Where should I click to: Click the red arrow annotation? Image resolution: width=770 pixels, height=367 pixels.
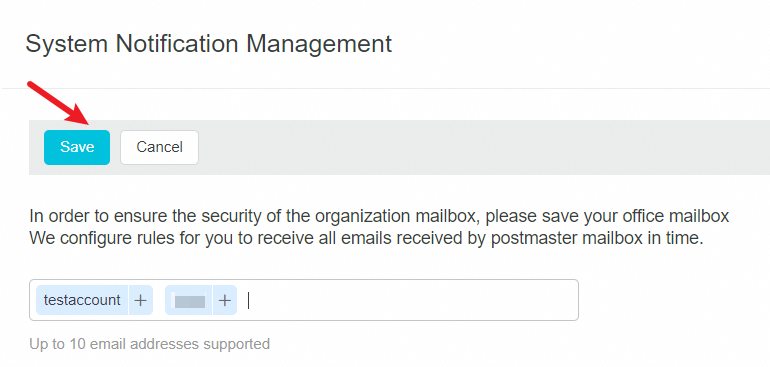(x=58, y=103)
